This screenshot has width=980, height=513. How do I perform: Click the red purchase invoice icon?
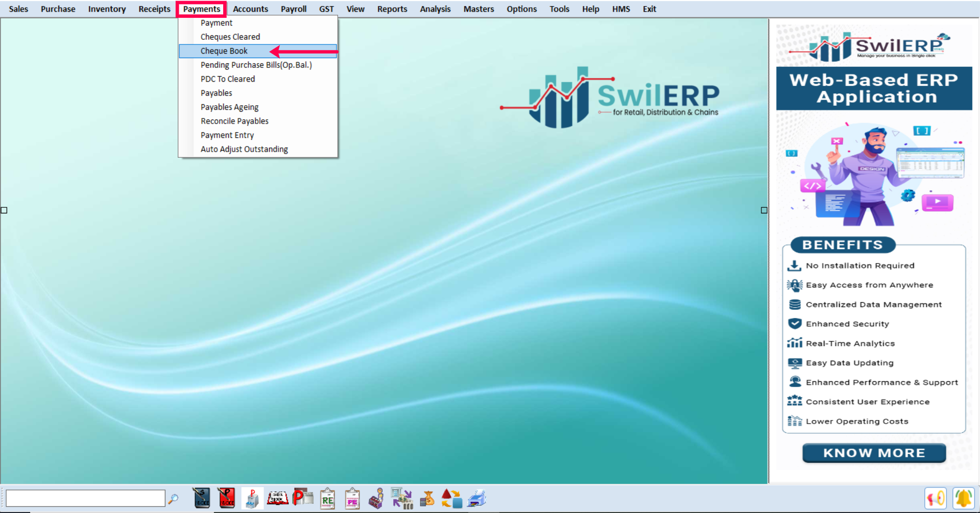(x=226, y=498)
